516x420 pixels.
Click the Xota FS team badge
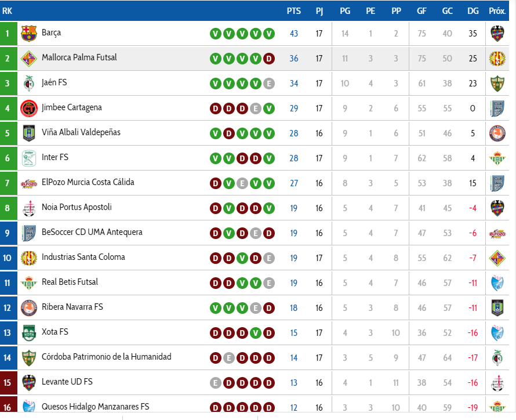point(28,333)
